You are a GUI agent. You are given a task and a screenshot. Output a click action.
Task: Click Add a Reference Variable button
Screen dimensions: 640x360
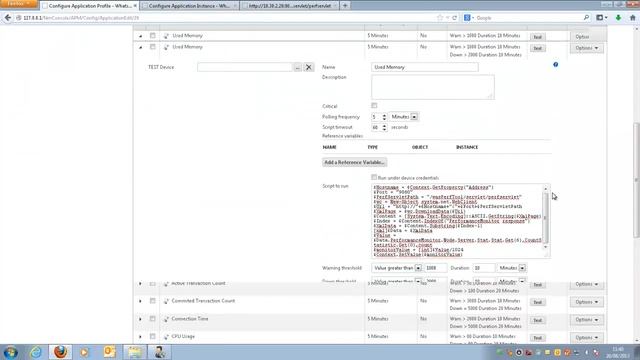354,162
